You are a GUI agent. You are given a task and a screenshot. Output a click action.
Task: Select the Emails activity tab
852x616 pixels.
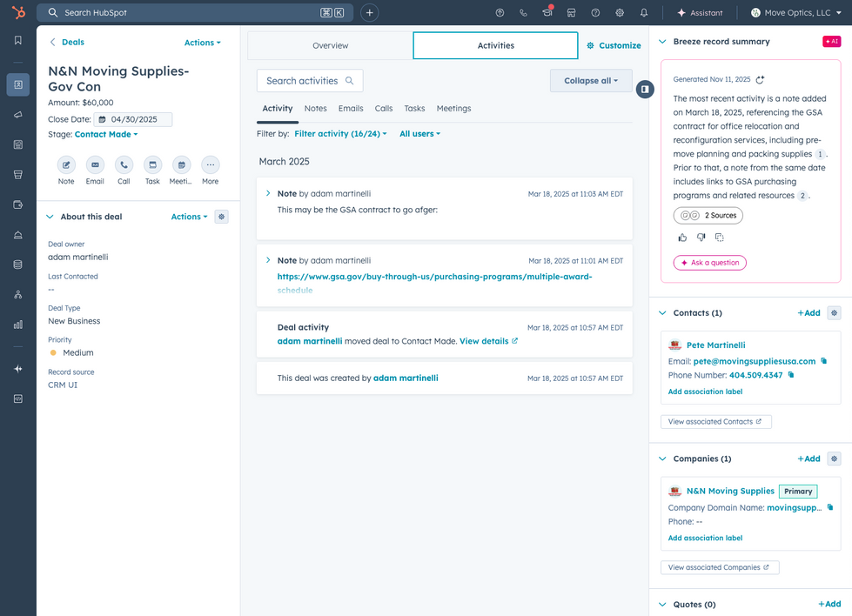click(x=351, y=109)
